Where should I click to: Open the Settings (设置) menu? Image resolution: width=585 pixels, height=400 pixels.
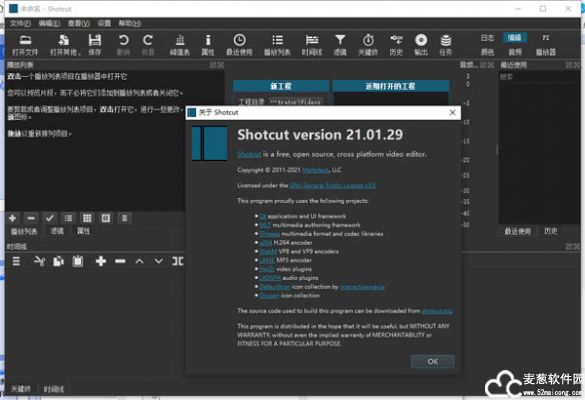click(104, 24)
